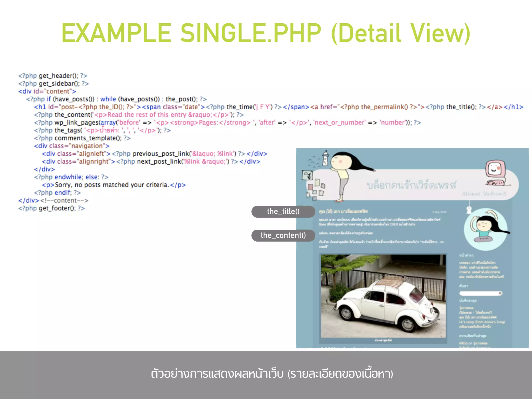
Task: Click the "6 May 2008" post date
Action: tap(439, 212)
